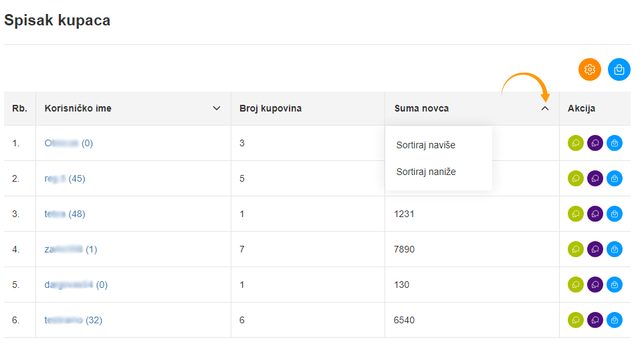Click the orange settings gear button
Screen dimensions: 644x346
click(x=589, y=69)
